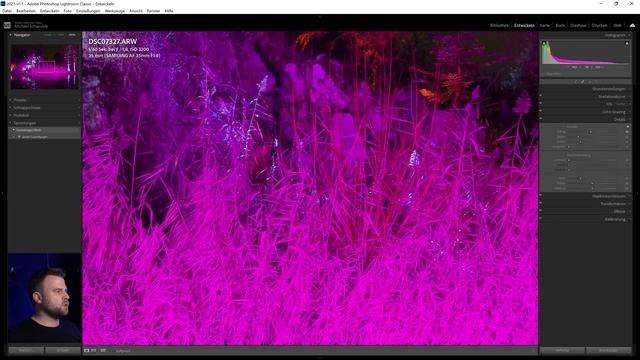This screenshot has height=360, width=640.
Task: Open the Datei menu
Action: click(x=7, y=11)
